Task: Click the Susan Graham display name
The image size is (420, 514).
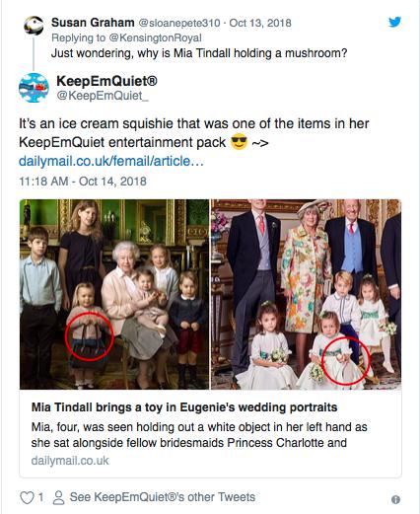Action: (93, 23)
